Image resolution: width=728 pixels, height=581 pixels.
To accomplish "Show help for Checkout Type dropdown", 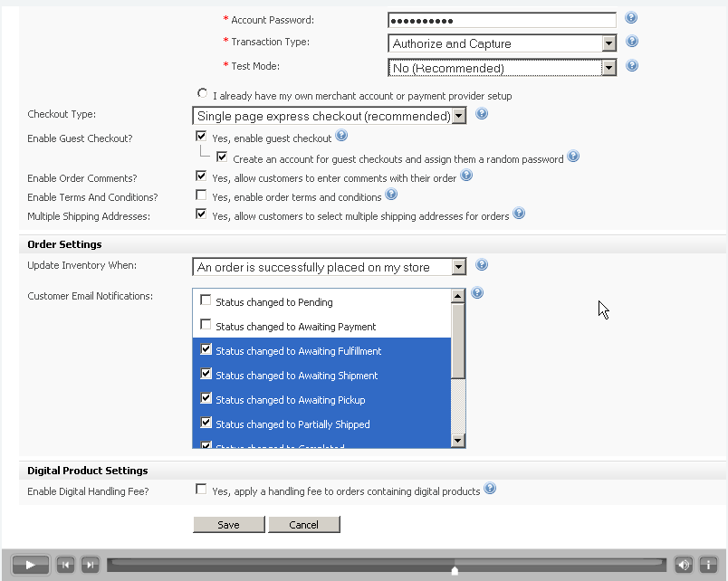I will click(x=482, y=114).
